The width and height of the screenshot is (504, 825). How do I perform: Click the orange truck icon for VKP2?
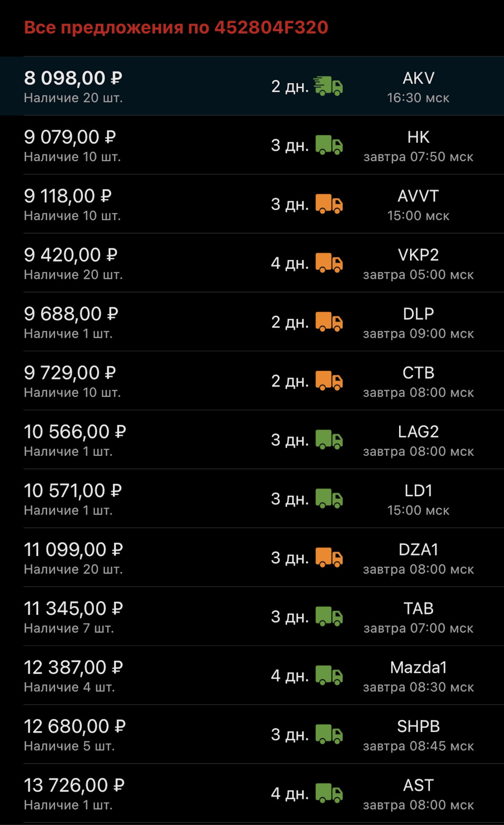(329, 263)
